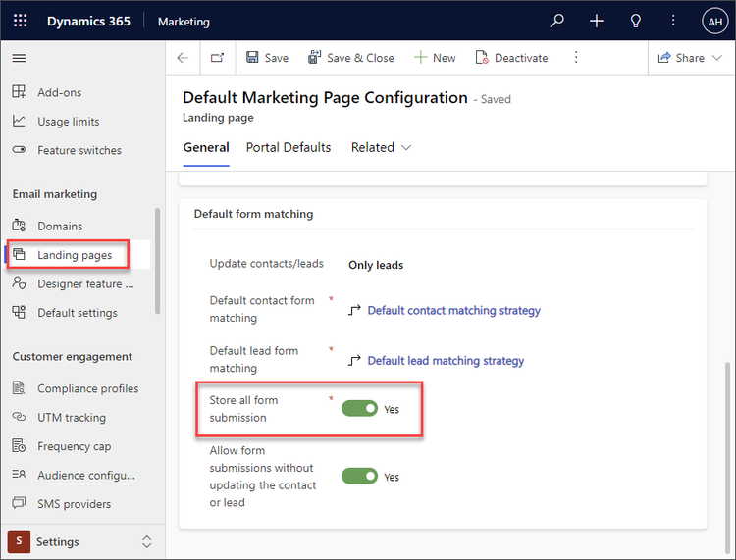Image resolution: width=736 pixels, height=560 pixels.
Task: Click the Designer feature person icon
Action: tap(19, 283)
